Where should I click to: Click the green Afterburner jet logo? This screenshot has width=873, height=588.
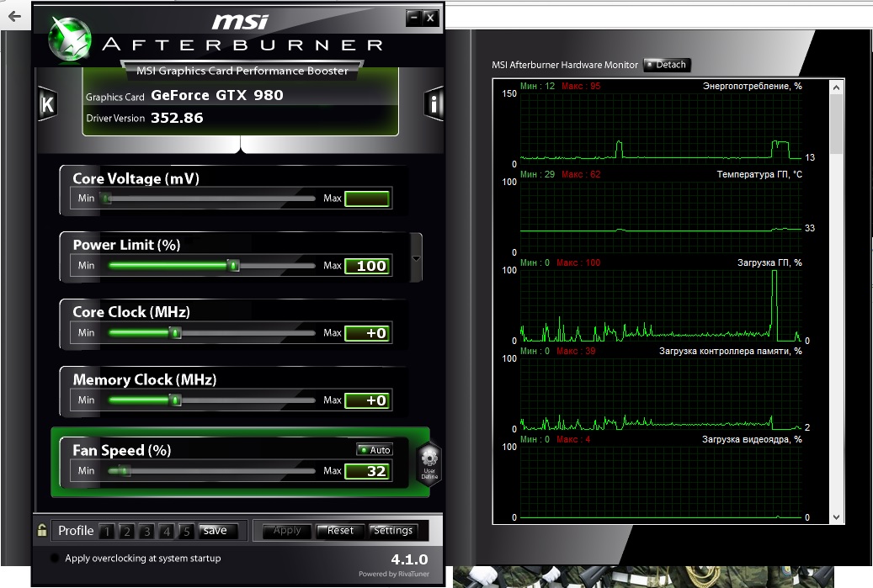coord(70,39)
